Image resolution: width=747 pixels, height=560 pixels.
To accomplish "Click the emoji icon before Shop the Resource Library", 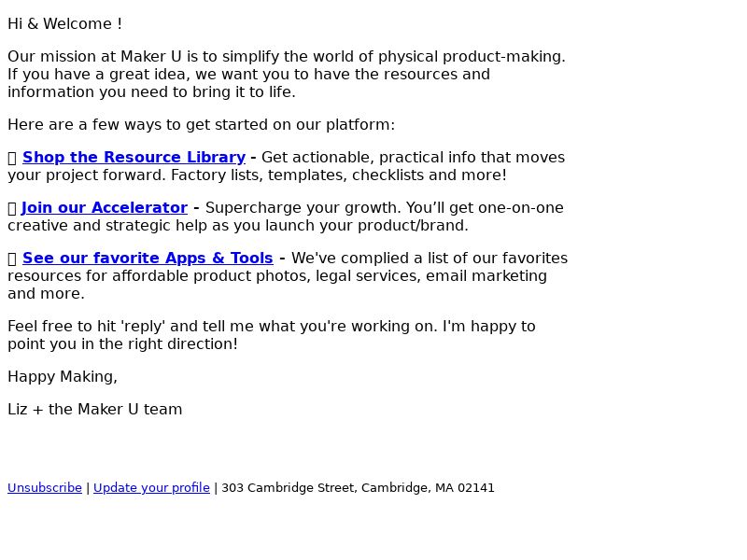I will [x=12, y=158].
